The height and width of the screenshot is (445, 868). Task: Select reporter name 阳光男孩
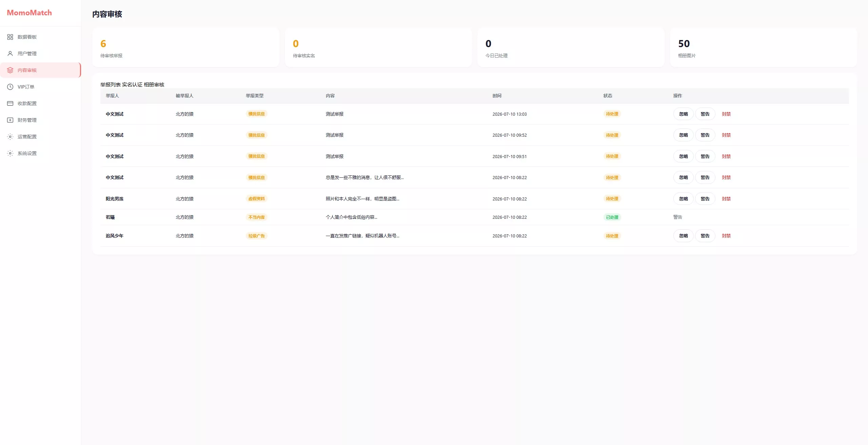[x=115, y=199]
